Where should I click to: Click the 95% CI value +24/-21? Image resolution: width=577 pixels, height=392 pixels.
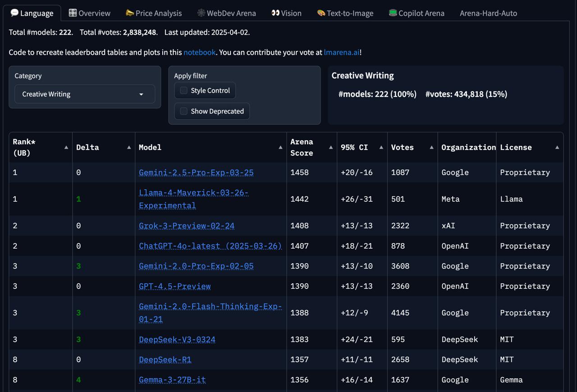tap(357, 339)
